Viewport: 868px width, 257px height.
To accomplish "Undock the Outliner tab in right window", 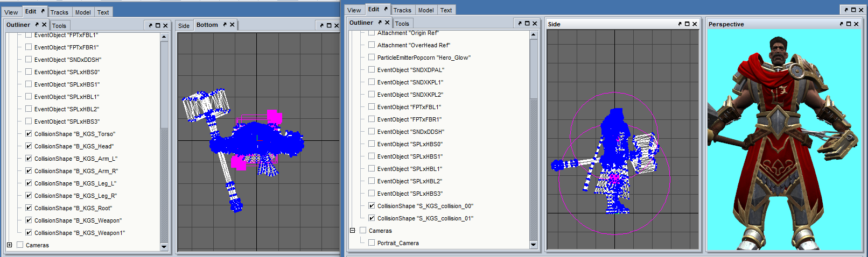I will point(380,23).
